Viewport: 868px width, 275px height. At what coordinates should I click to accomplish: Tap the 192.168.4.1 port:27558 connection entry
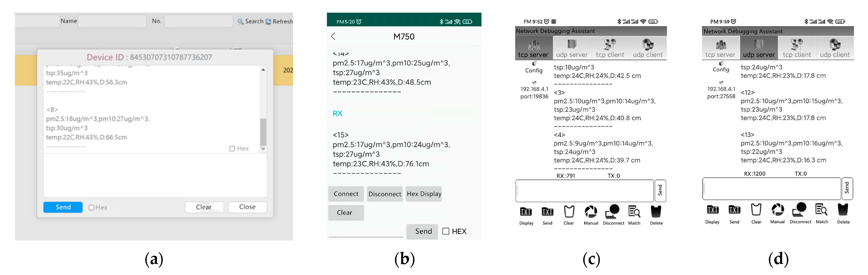tap(721, 90)
